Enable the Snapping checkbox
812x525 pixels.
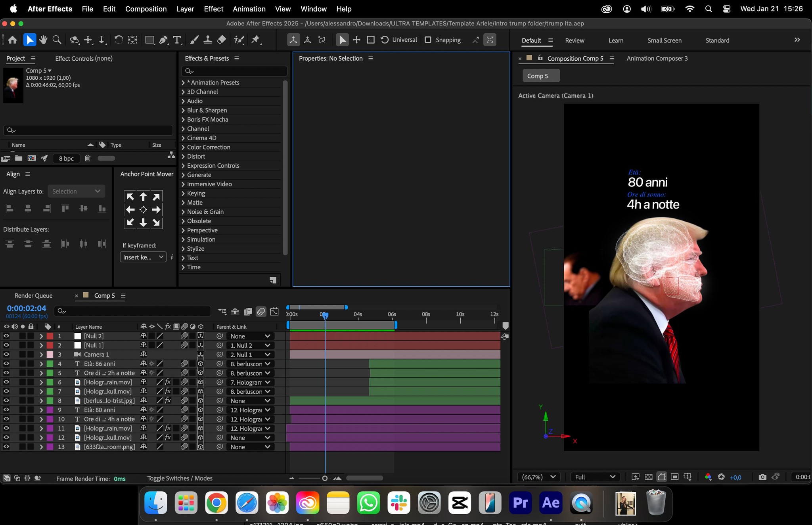pyautogui.click(x=428, y=40)
